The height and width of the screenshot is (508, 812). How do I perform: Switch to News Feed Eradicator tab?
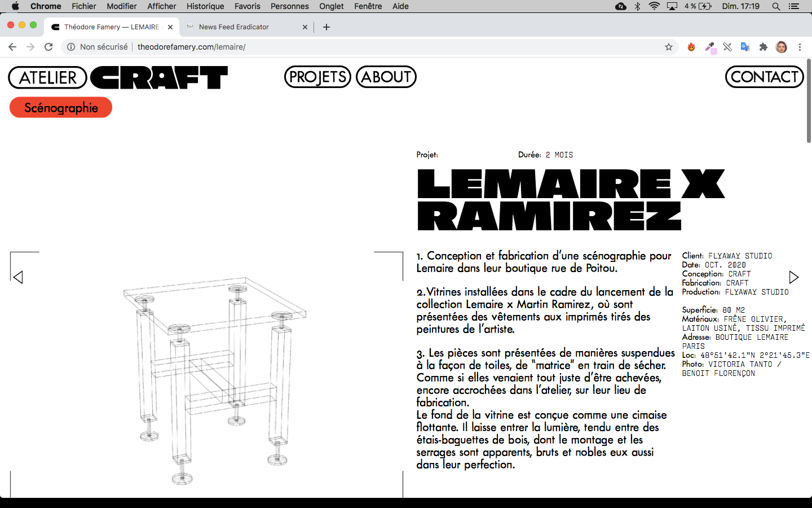(x=242, y=27)
